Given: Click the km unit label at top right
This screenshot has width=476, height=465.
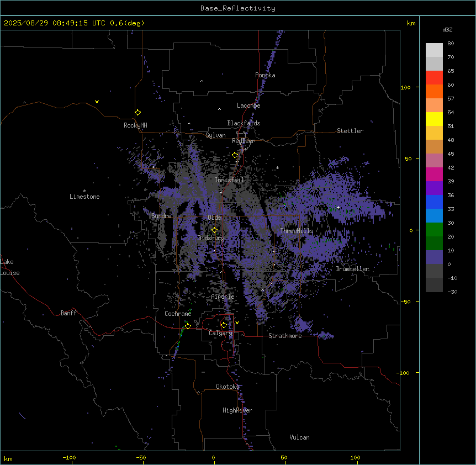Looking at the screenshot, I should (x=411, y=23).
